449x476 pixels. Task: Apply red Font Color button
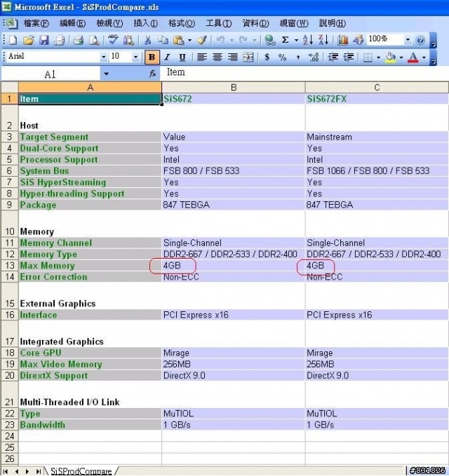pyautogui.click(x=413, y=57)
